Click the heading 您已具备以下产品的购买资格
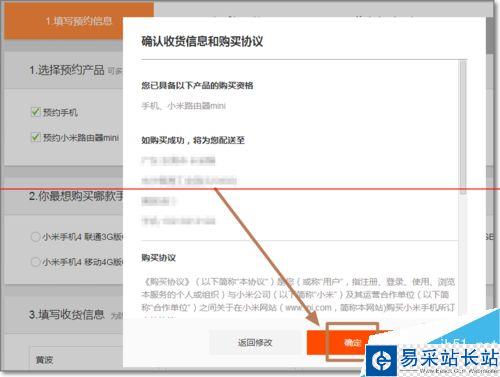Screen dimensions: 500x377 click(x=197, y=85)
